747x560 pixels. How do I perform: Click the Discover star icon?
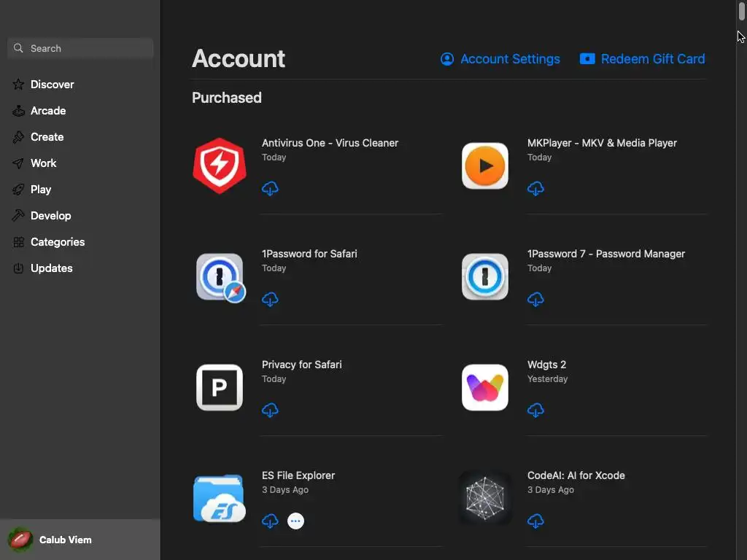[18, 85]
